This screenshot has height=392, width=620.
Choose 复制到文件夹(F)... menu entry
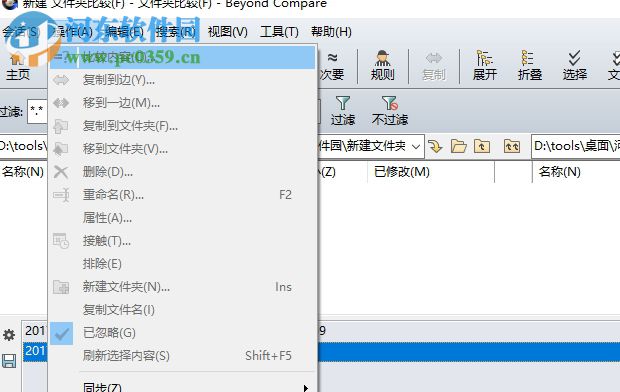pyautogui.click(x=182, y=126)
